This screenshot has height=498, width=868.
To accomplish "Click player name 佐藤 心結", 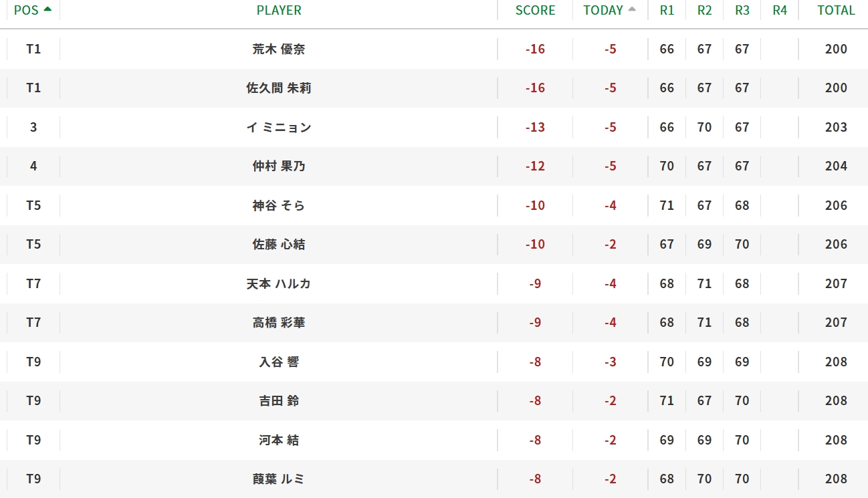I will coord(279,245).
